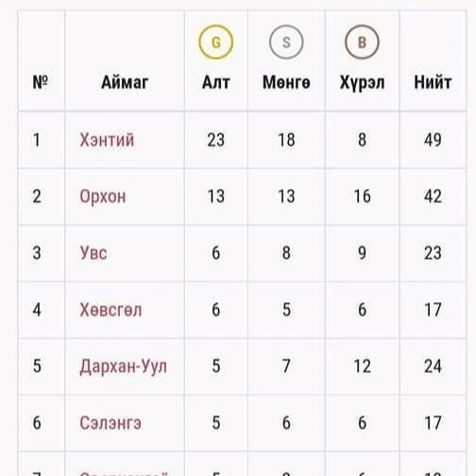Sort by the Хүрэл column header
The height and width of the screenshot is (476, 476).
coord(362,83)
